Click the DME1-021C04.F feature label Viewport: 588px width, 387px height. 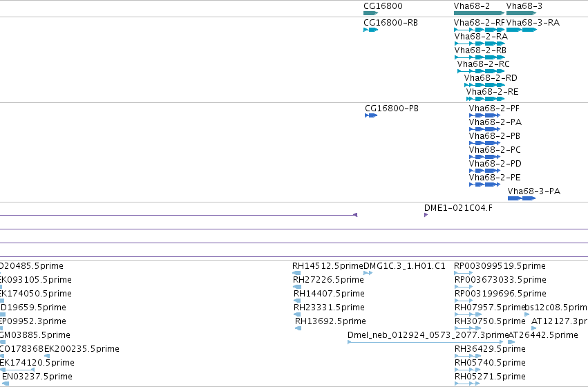coord(458,208)
